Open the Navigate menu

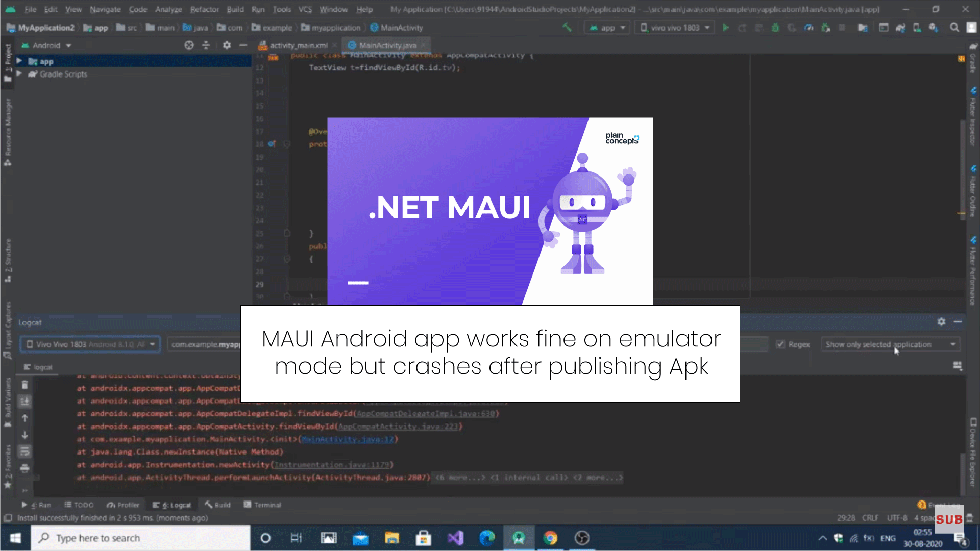[105, 9]
